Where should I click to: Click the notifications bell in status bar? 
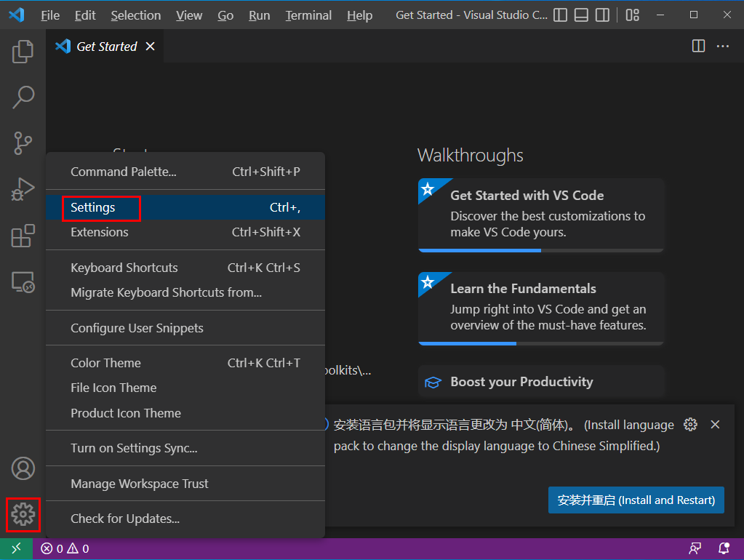tap(724, 548)
